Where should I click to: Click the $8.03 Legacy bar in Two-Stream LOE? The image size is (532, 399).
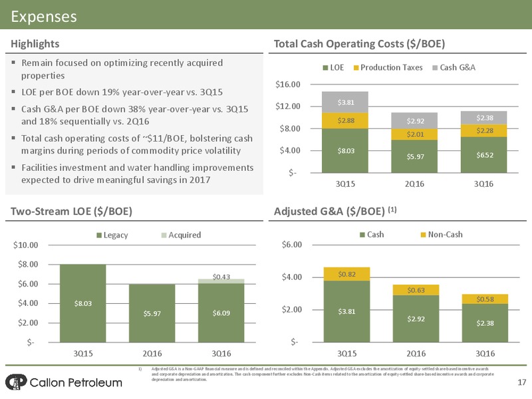[82, 303]
